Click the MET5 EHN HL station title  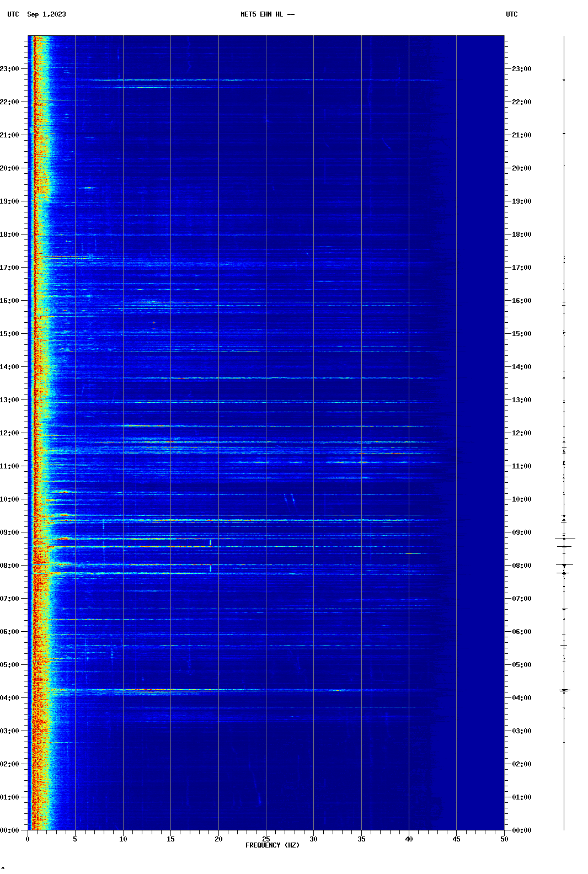click(x=267, y=14)
